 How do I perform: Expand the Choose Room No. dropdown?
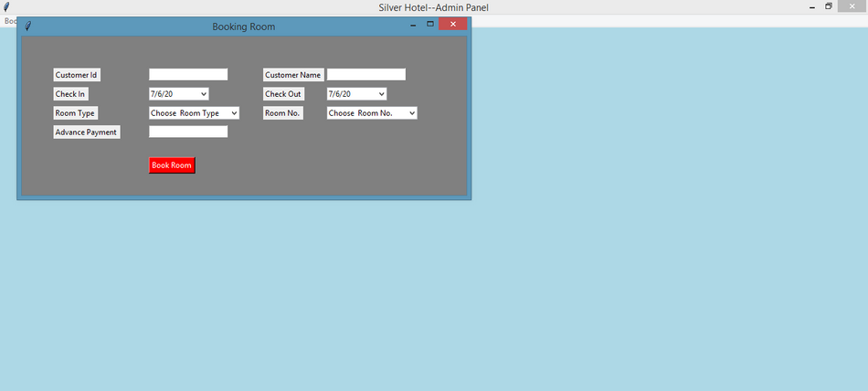pyautogui.click(x=411, y=113)
